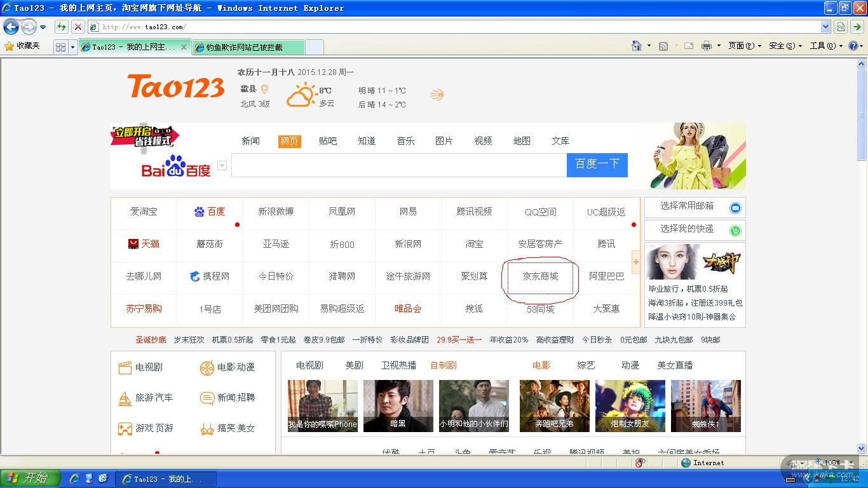Image resolution: width=868 pixels, height=488 pixels.
Task: Click the 开始 Start button
Action: point(31,478)
